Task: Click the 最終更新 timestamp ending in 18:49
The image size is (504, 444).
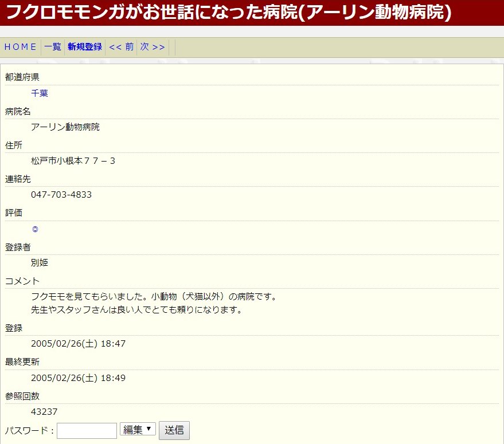Action: tap(78, 378)
